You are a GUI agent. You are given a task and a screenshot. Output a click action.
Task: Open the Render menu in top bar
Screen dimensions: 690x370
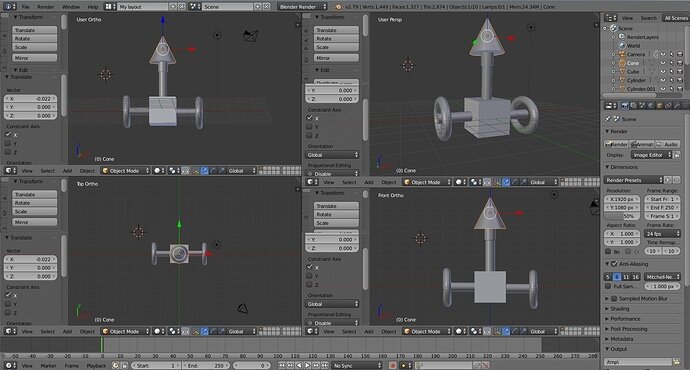46,7
